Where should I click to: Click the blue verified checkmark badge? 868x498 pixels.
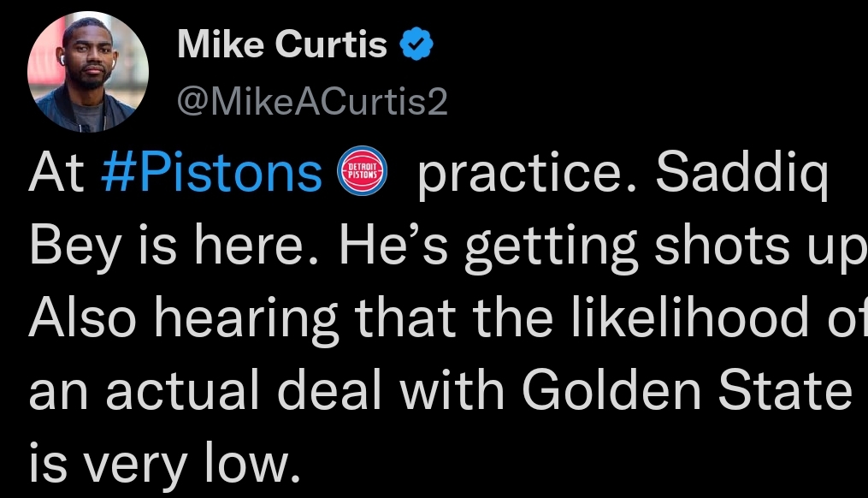point(416,44)
